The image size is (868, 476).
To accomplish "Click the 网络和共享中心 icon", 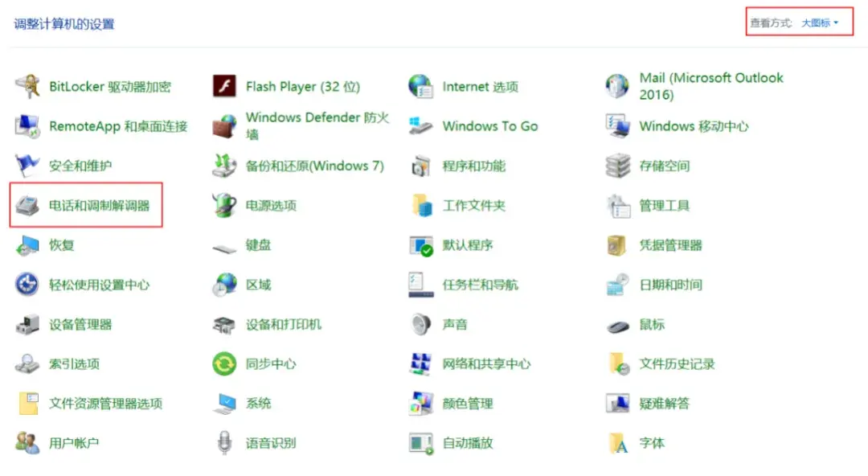I will coord(420,364).
